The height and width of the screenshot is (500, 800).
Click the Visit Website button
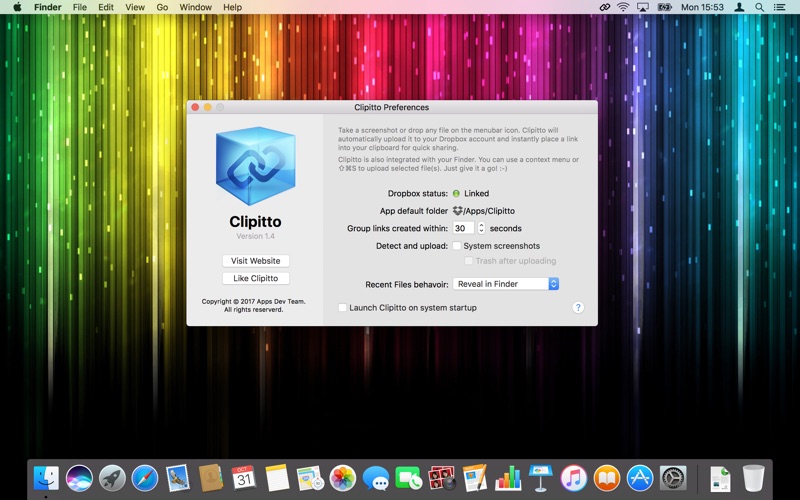(256, 261)
